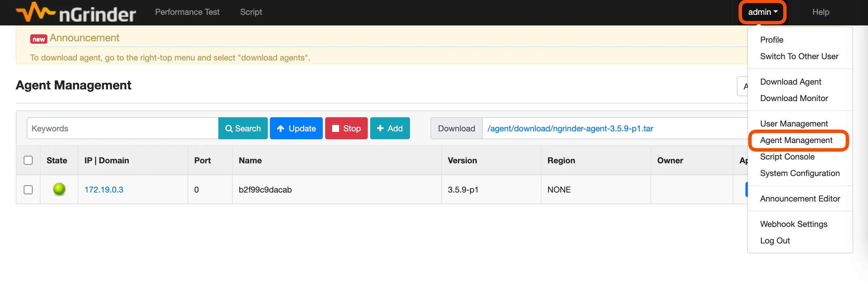This screenshot has height=306, width=868.
Task: Toggle the select-all checkbox in table header
Action: pyautogui.click(x=28, y=160)
